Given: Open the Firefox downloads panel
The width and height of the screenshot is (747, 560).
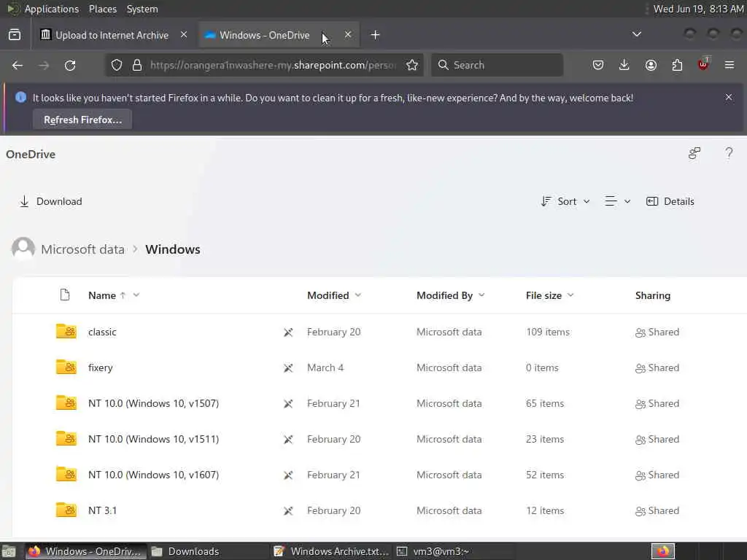Looking at the screenshot, I should pos(624,65).
